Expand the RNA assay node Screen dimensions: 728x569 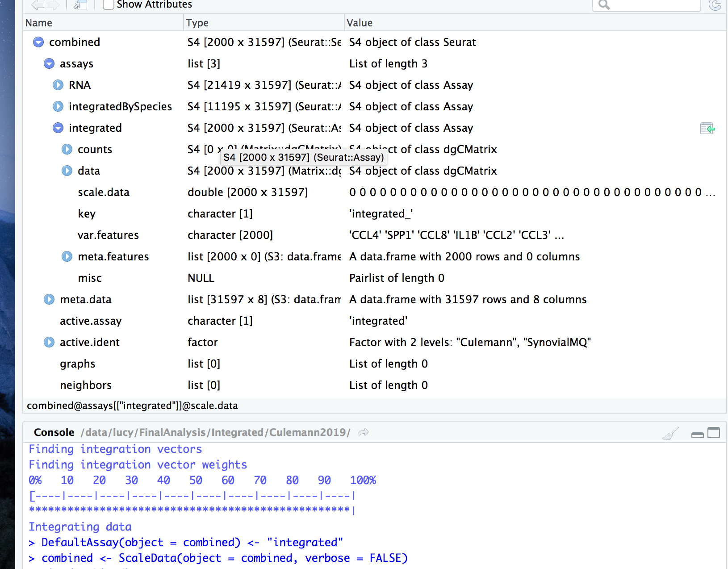pyautogui.click(x=58, y=85)
